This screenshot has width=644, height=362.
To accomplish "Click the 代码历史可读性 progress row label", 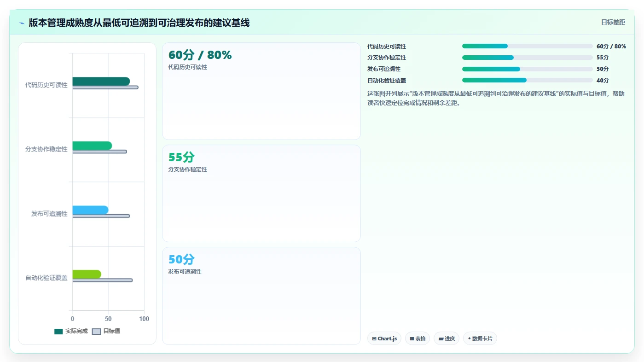I will click(387, 47).
